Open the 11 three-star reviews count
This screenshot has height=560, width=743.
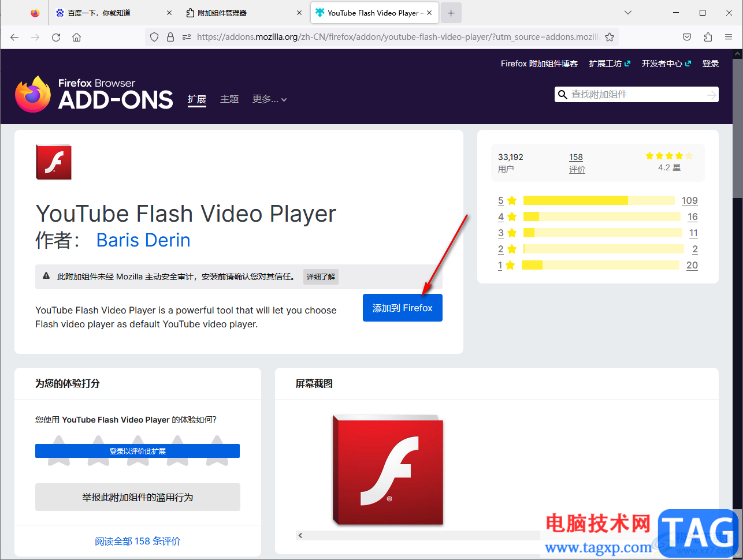coord(693,233)
